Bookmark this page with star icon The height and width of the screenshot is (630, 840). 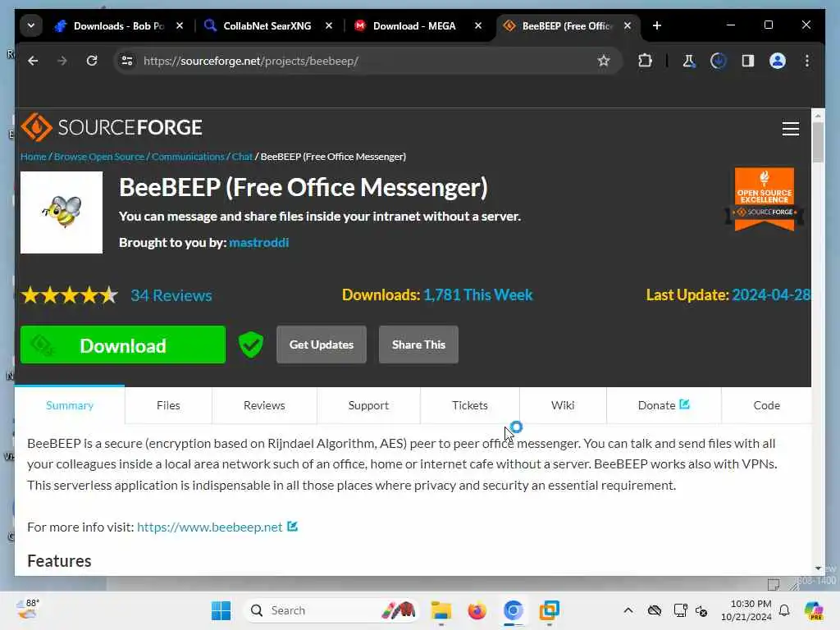point(604,61)
